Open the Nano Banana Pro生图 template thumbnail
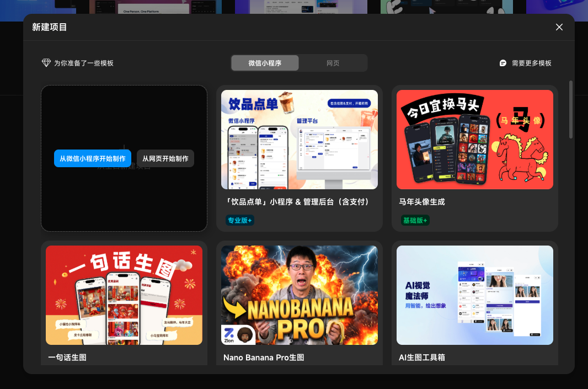 point(300,295)
